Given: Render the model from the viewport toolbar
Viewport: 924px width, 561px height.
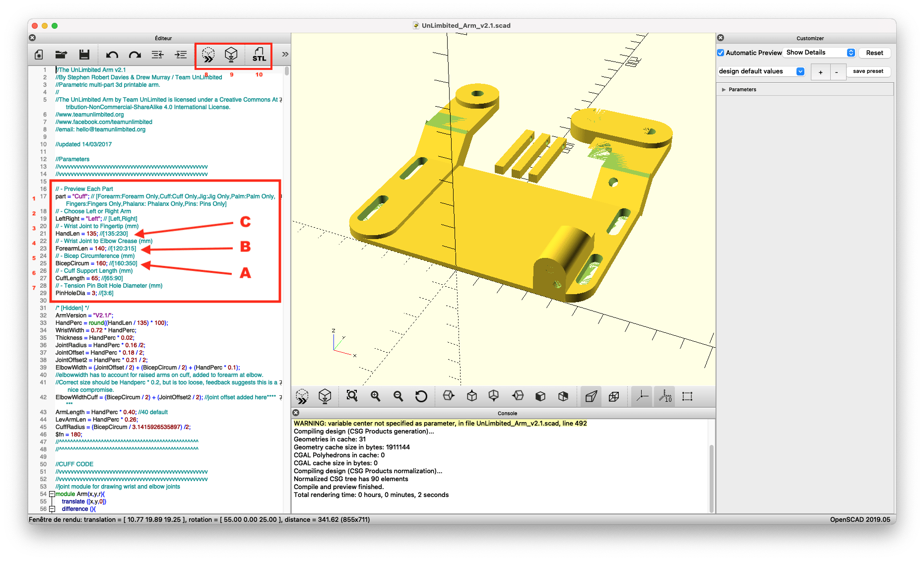Looking at the screenshot, I should point(325,396).
